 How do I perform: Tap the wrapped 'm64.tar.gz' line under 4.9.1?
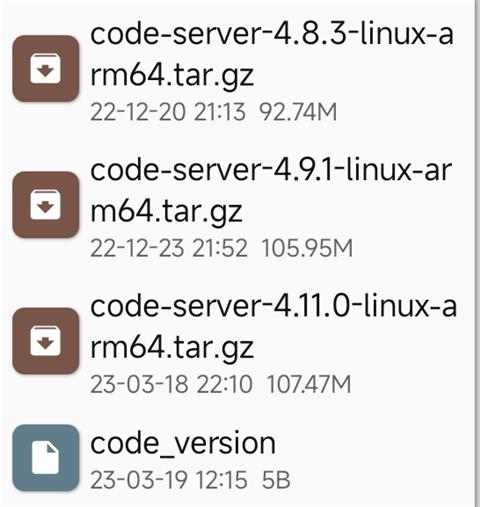(166, 211)
